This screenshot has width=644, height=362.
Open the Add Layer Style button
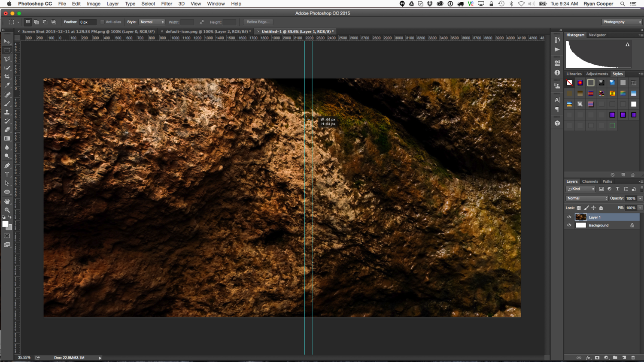588,357
